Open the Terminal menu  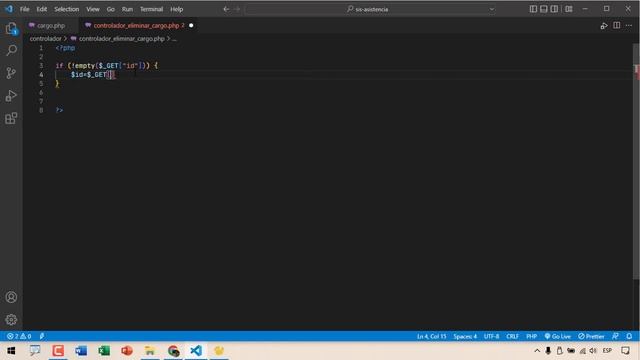click(151, 9)
